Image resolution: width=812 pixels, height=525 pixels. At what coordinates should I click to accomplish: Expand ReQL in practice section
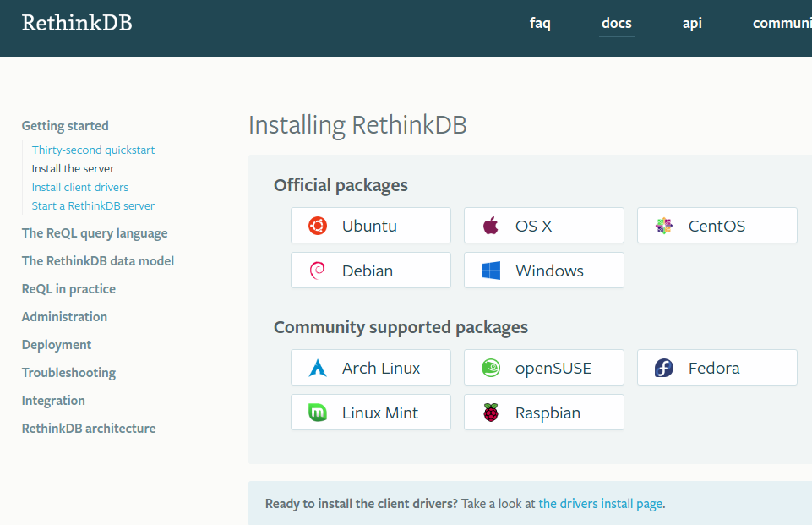pos(69,288)
